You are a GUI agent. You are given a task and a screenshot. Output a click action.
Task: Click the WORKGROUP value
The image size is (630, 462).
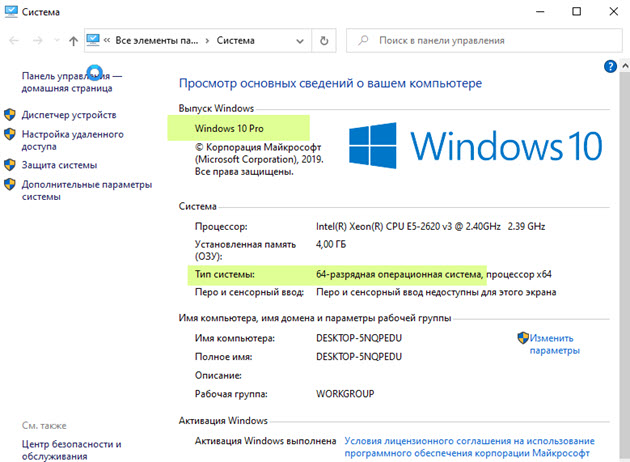coord(345,394)
